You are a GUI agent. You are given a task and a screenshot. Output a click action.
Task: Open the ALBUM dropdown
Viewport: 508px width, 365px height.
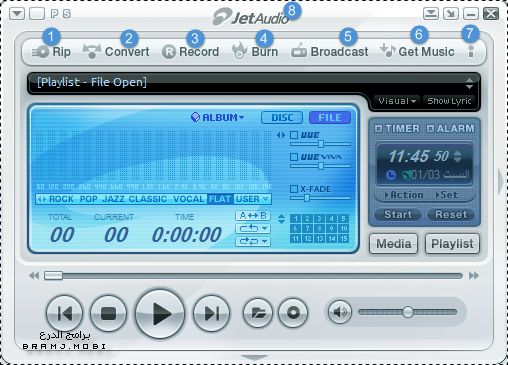point(217,117)
